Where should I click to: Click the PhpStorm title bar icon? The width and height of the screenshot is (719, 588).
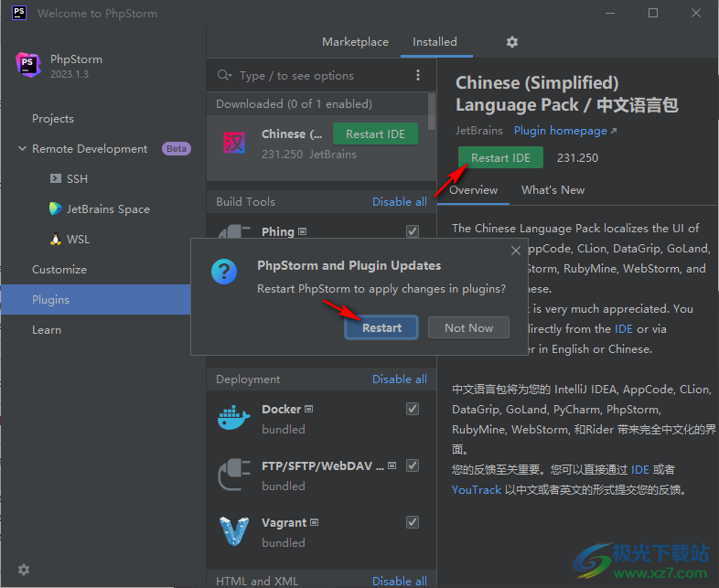click(x=19, y=13)
